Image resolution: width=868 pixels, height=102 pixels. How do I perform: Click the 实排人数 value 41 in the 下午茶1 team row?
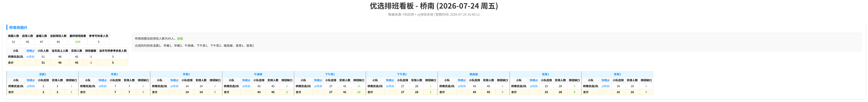[x=345, y=86]
